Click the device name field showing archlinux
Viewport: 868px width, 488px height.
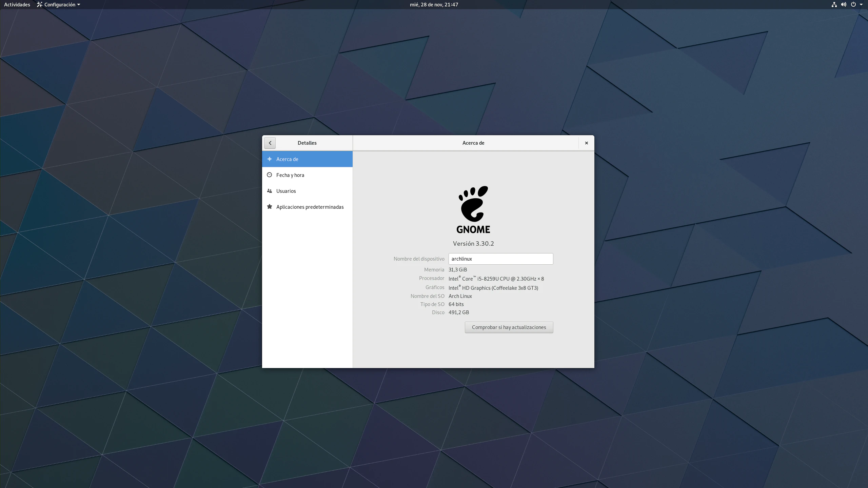click(x=500, y=259)
